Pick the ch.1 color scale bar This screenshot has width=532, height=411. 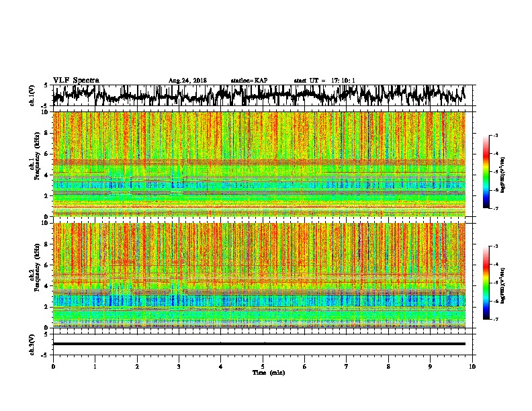point(486,172)
